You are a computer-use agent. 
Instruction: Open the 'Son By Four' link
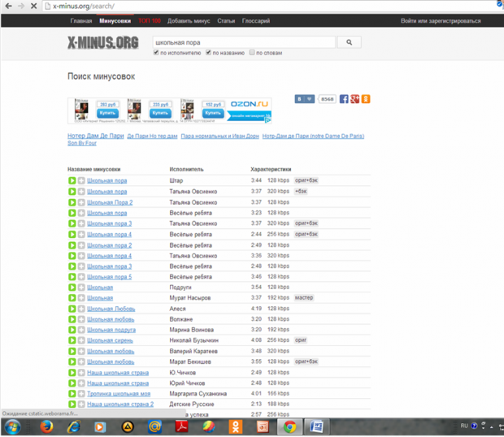(82, 143)
